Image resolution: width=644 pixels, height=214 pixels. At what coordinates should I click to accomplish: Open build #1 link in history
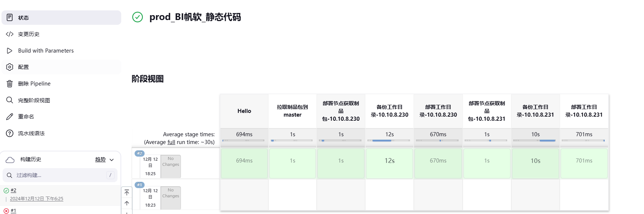click(x=13, y=211)
